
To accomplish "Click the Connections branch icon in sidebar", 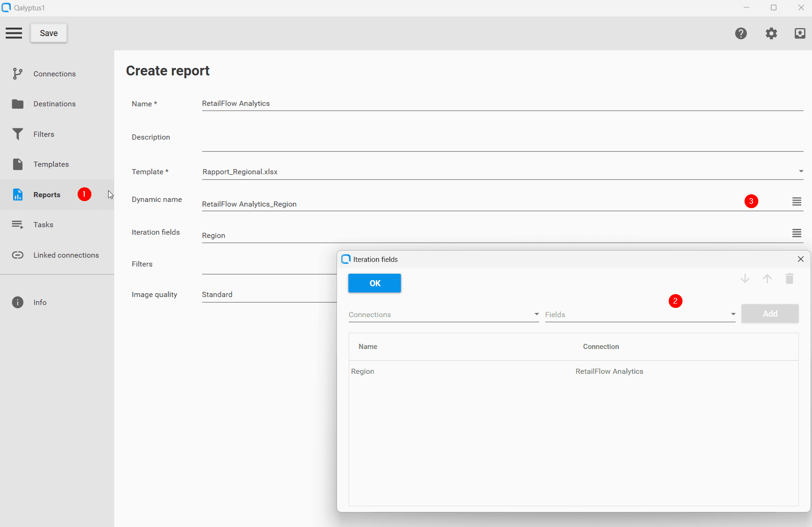I will [x=18, y=74].
